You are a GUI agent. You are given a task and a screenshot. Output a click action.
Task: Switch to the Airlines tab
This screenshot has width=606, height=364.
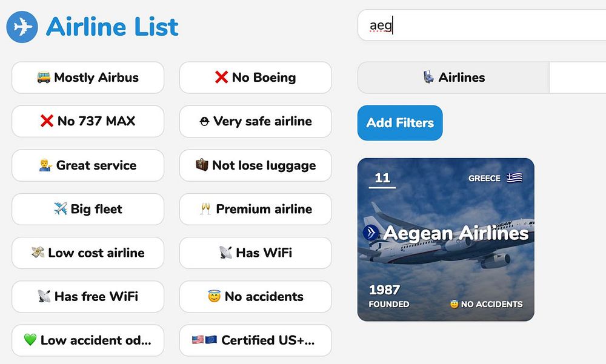coord(453,78)
